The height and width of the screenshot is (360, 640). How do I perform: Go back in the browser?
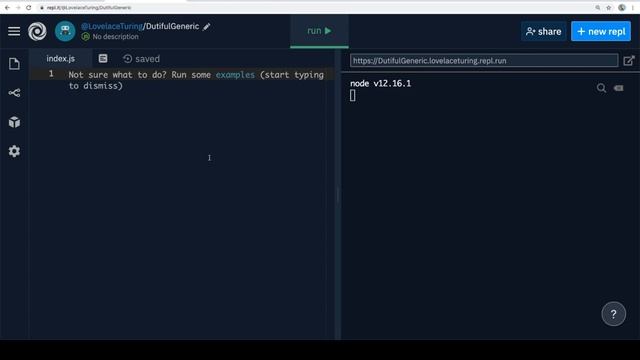(7, 8)
